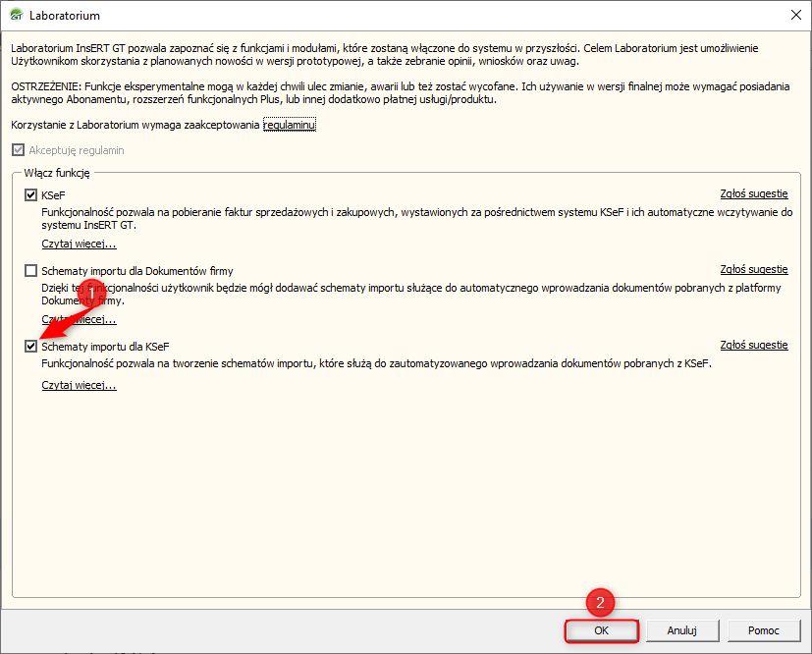Click the KSeF label text
The height and width of the screenshot is (654, 812).
coord(53,195)
